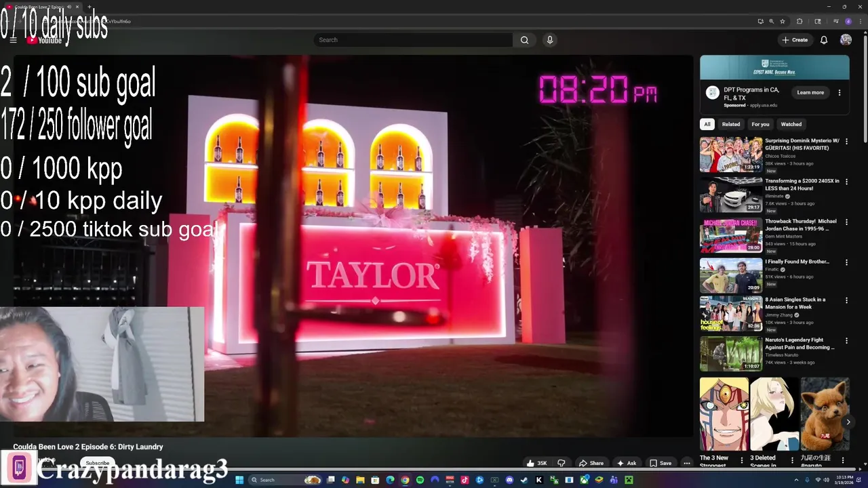Select the For you filter chip
This screenshot has width=868, height=488.
[x=760, y=124]
